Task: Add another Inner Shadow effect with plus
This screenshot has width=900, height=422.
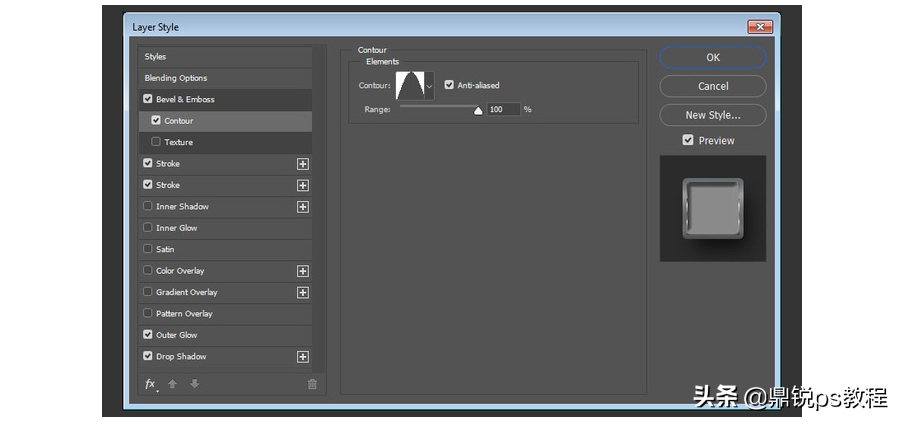Action: coord(302,207)
